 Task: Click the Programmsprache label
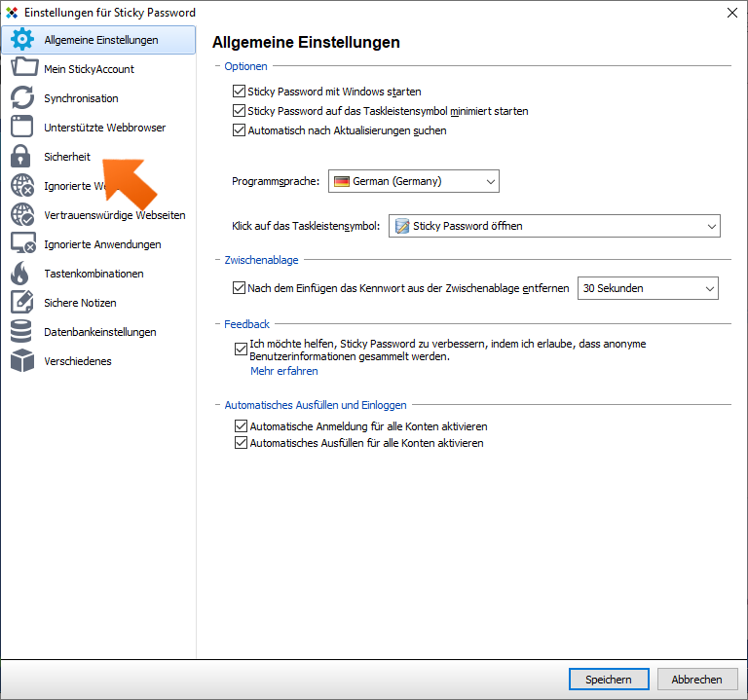pyautogui.click(x=276, y=181)
